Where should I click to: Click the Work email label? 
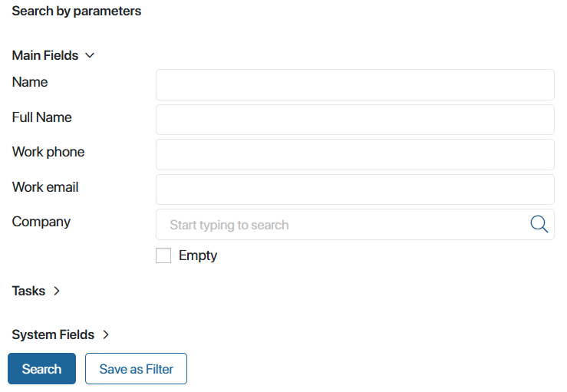coord(45,187)
